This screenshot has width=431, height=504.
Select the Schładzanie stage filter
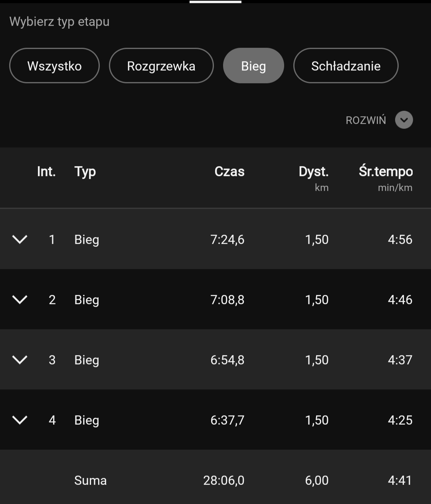point(346,66)
